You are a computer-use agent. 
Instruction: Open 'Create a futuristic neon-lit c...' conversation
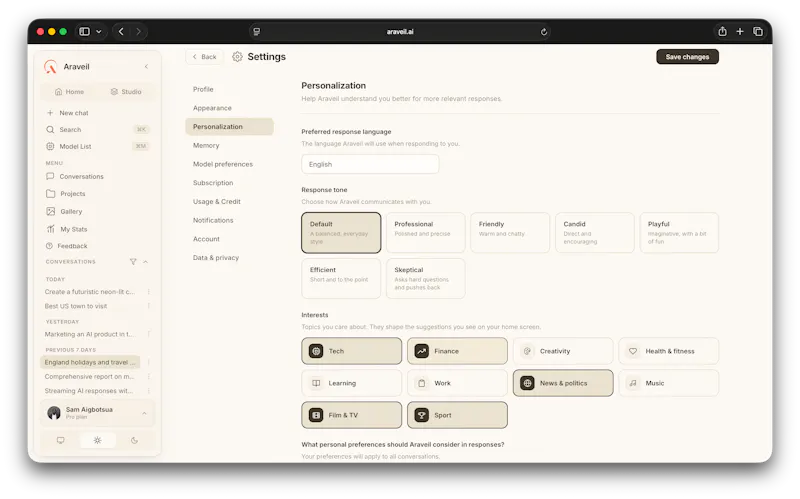point(90,292)
